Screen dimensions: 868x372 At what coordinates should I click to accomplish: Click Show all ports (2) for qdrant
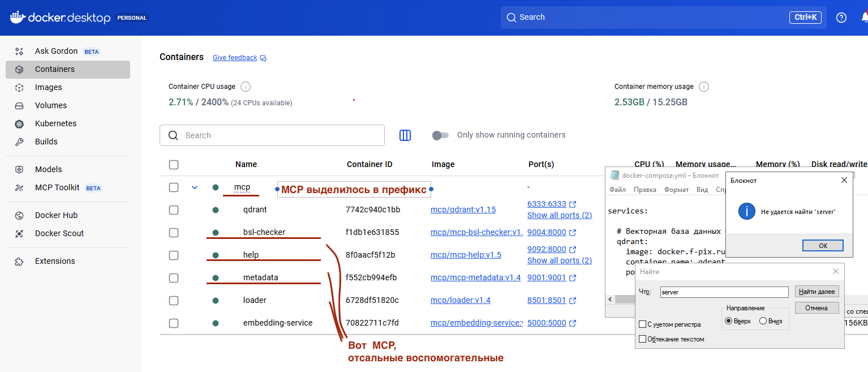click(560, 215)
